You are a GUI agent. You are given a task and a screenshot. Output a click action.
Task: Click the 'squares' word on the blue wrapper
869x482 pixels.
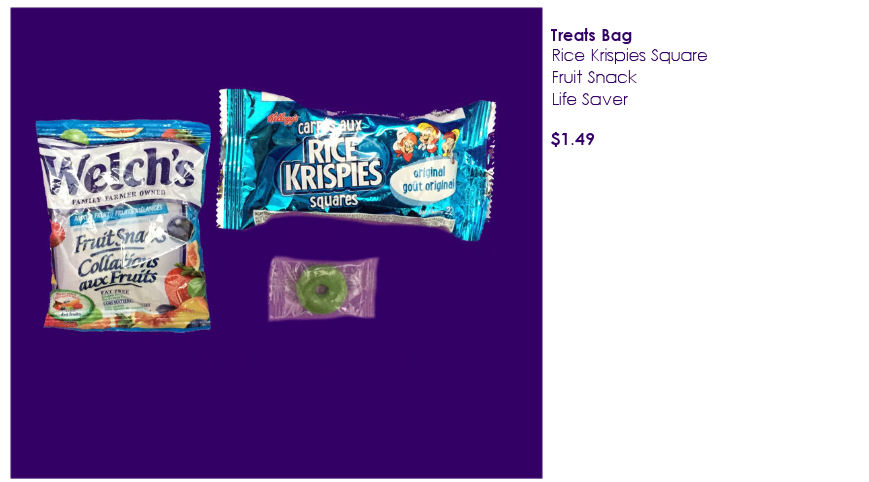(x=334, y=201)
